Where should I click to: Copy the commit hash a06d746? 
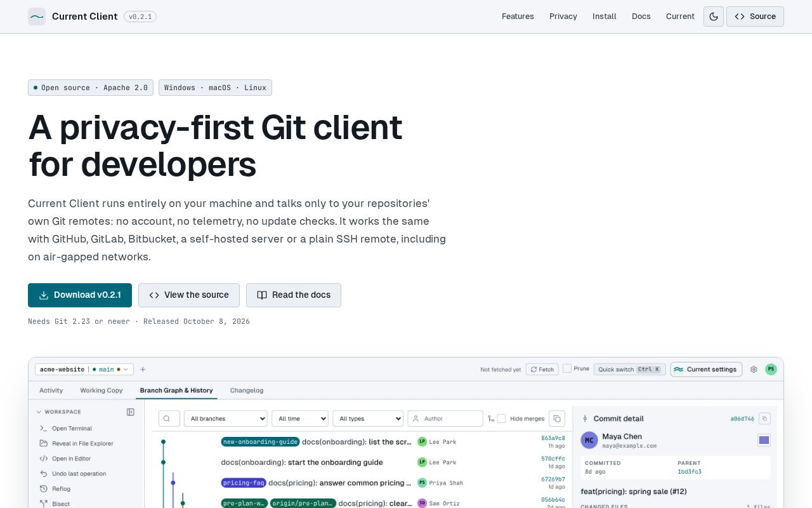click(764, 418)
